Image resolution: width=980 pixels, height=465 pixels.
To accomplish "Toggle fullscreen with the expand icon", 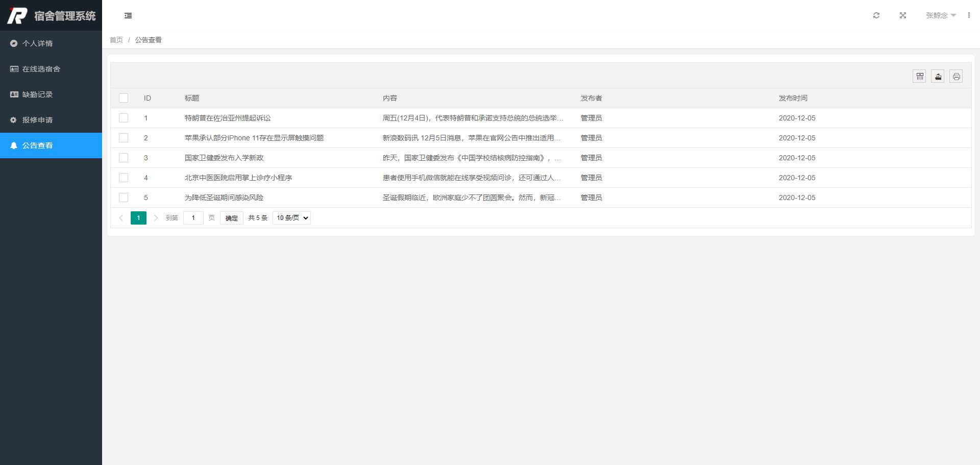I will coord(903,15).
